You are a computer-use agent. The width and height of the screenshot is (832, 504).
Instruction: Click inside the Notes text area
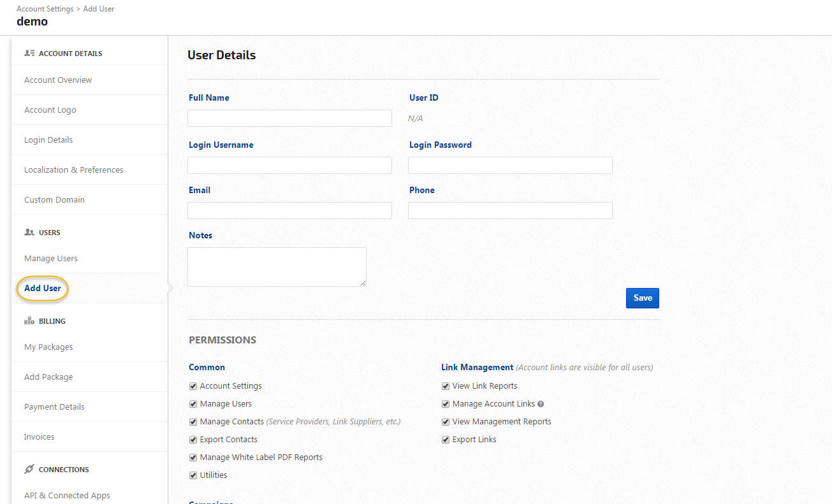coord(277,267)
